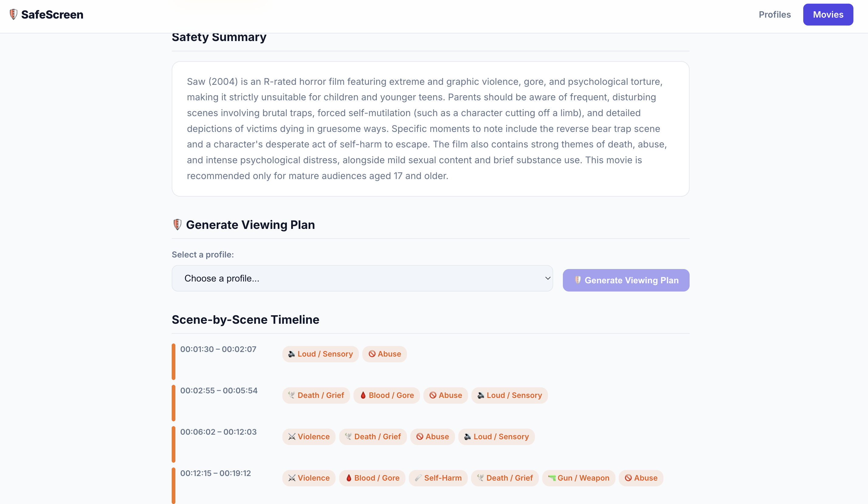The height and width of the screenshot is (504, 868).
Task: Open the Choose a profile dropdown
Action: pyautogui.click(x=362, y=278)
